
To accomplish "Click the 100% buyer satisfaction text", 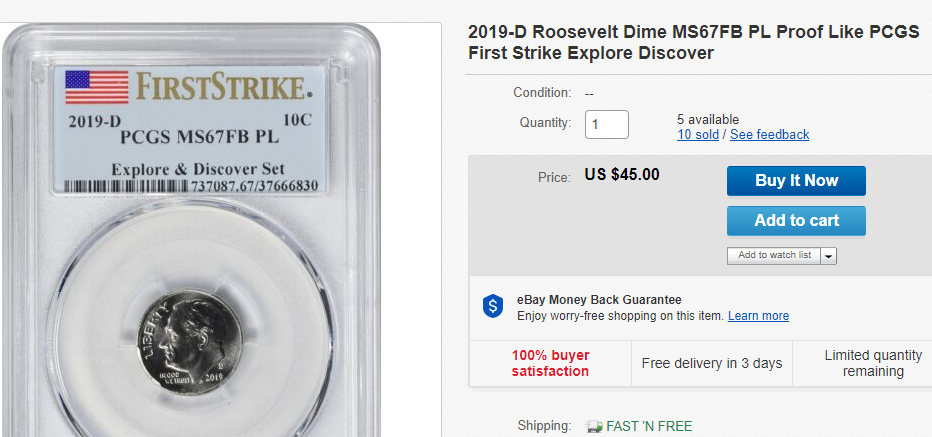I will (550, 363).
